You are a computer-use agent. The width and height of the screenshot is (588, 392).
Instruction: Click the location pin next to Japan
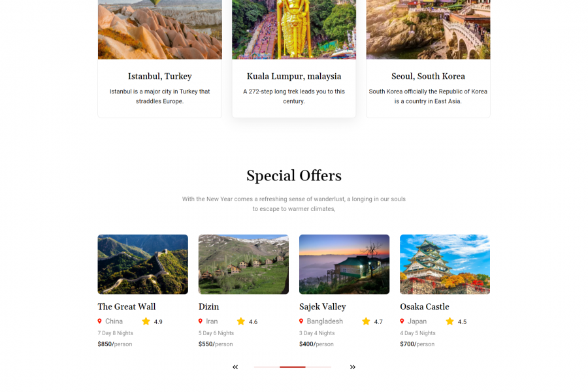402,321
